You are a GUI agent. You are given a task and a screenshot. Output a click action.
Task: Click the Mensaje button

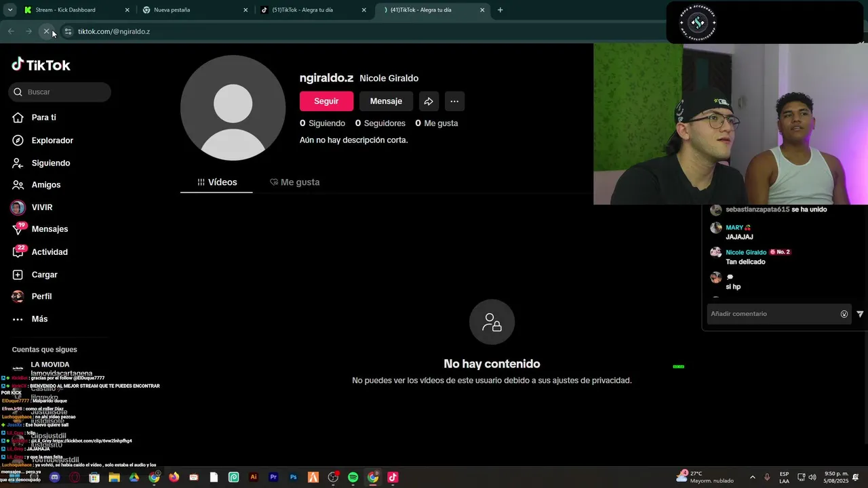click(386, 101)
